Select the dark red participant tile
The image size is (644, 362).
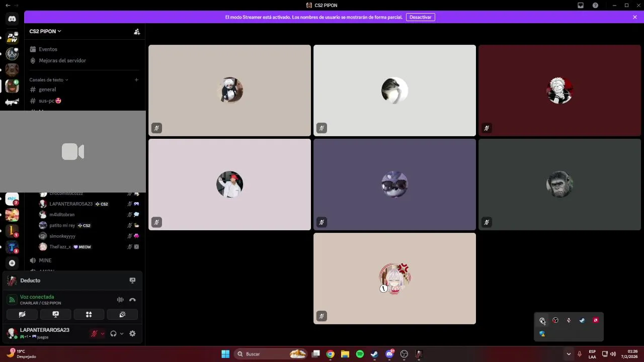[559, 90]
